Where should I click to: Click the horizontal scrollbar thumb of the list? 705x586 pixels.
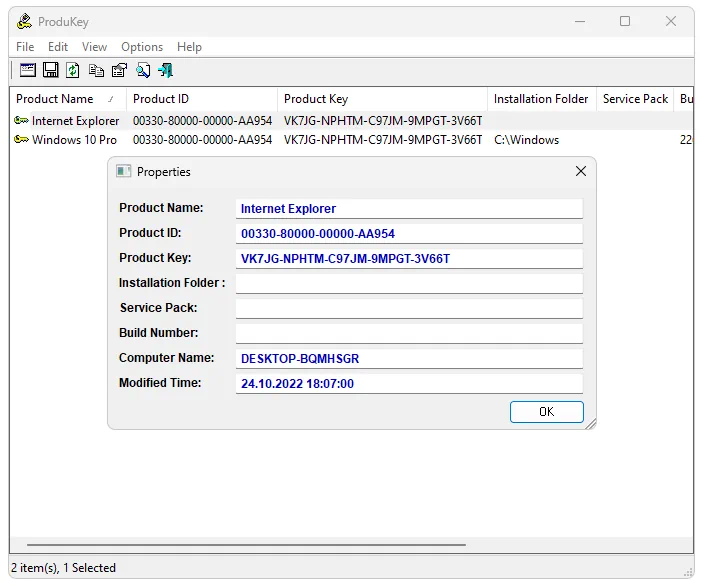pyautogui.click(x=246, y=545)
